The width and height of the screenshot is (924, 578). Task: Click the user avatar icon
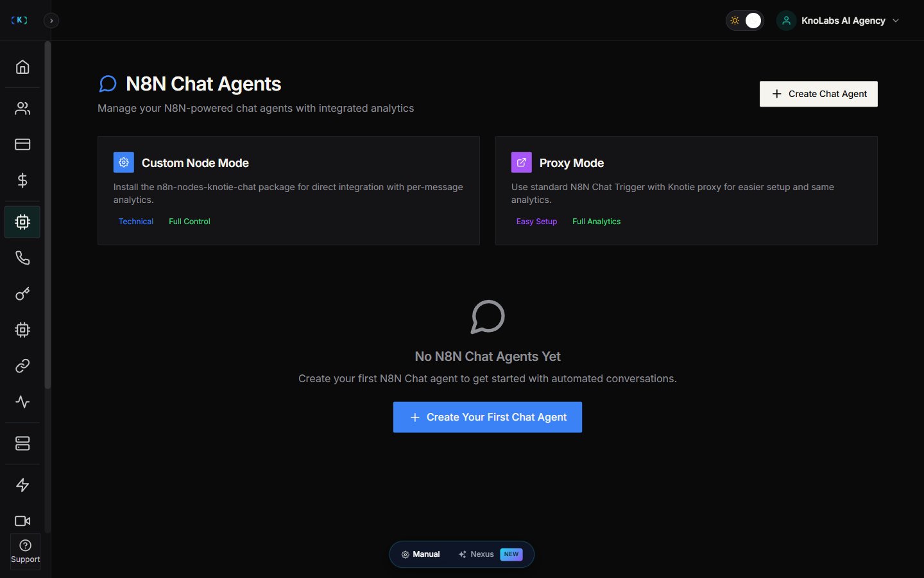[x=786, y=21]
